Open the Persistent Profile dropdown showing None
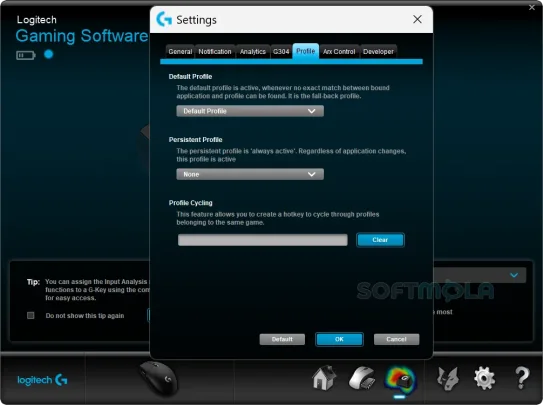 [250, 174]
